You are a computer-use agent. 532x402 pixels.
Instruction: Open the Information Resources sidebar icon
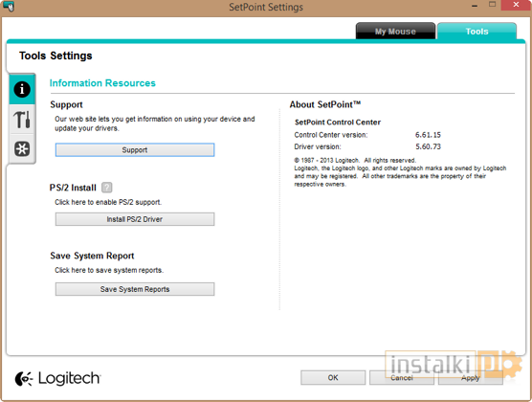(22, 89)
